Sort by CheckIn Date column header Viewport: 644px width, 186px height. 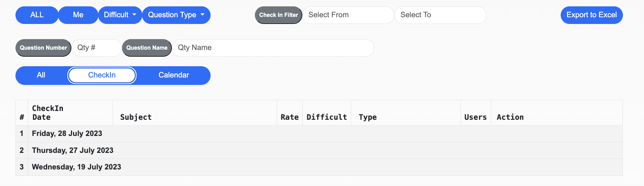coord(48,113)
